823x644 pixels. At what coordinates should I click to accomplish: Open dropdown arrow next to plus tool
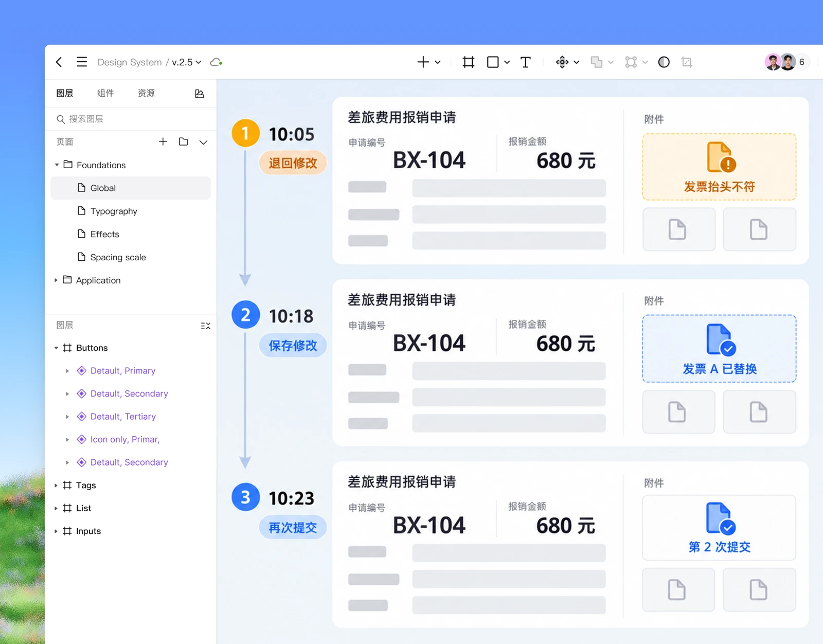point(438,62)
